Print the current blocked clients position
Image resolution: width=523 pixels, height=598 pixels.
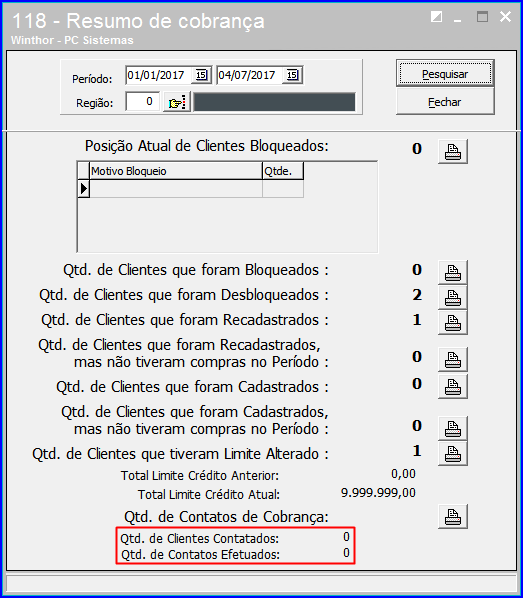pyautogui.click(x=453, y=152)
